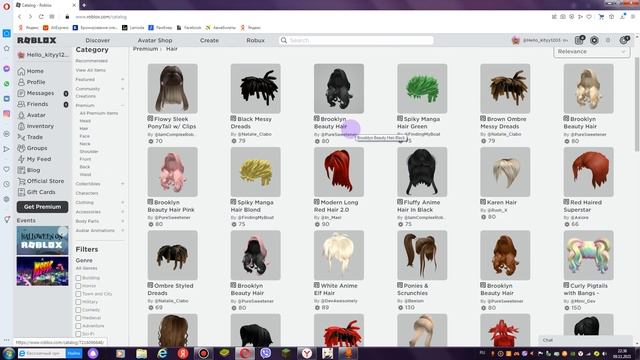Screen dimensions: 640x360
Task: Open Viber from the Windows taskbar
Action: (x=265, y=353)
